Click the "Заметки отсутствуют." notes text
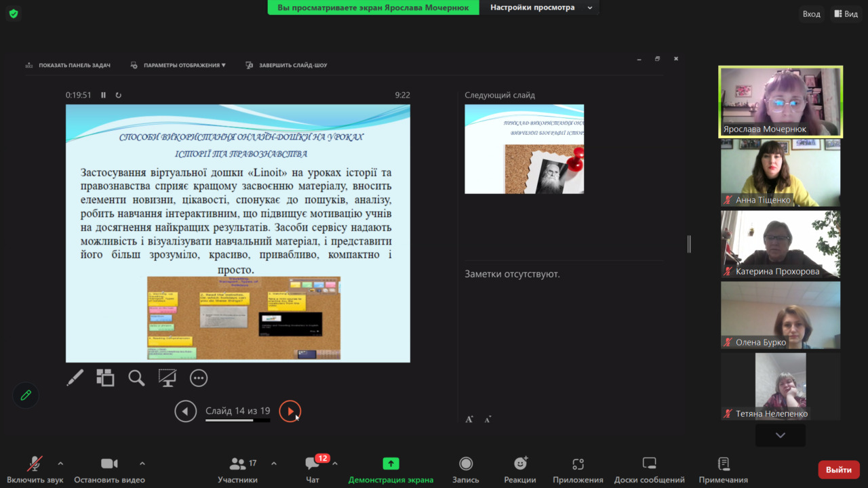 coord(512,274)
